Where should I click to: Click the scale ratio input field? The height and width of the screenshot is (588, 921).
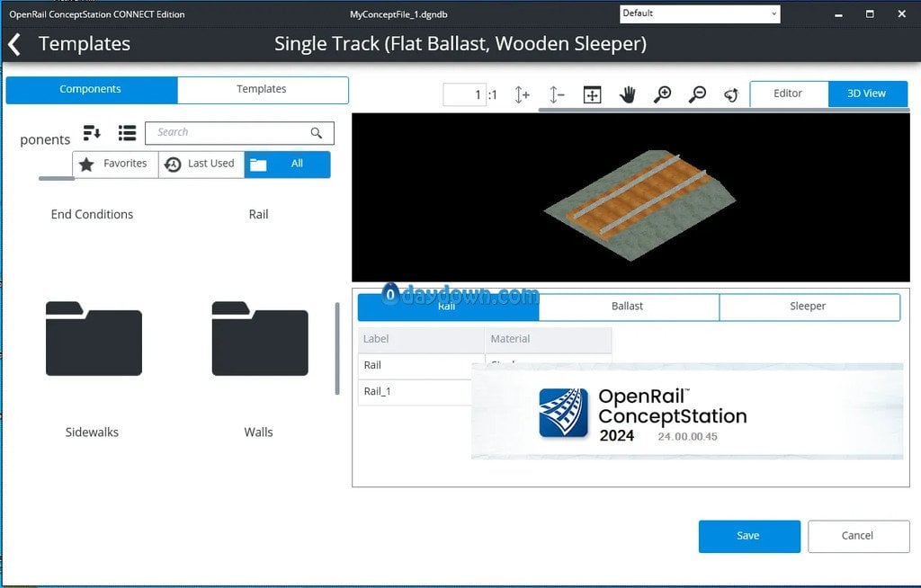[x=464, y=94]
